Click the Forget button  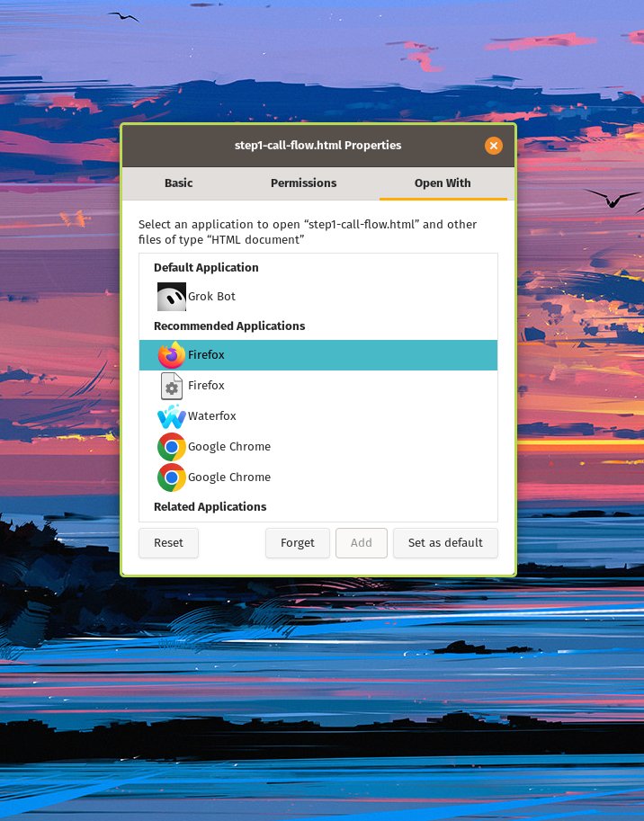[298, 543]
